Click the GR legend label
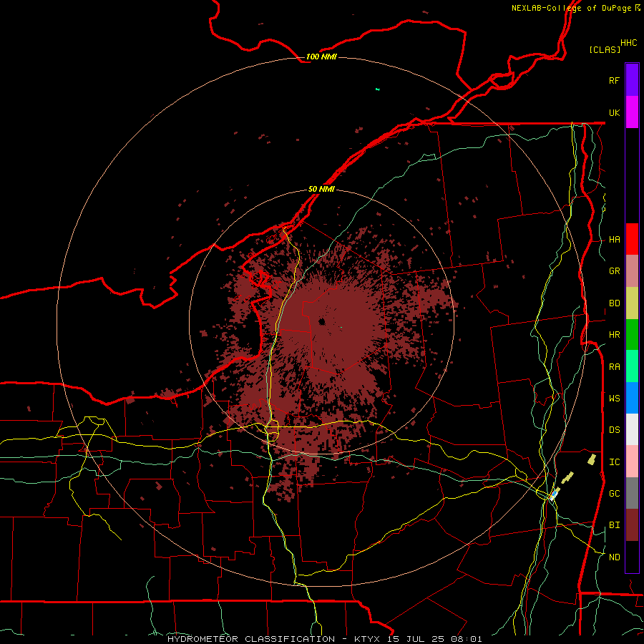Viewport: 644px width, 644px height. pos(614,271)
